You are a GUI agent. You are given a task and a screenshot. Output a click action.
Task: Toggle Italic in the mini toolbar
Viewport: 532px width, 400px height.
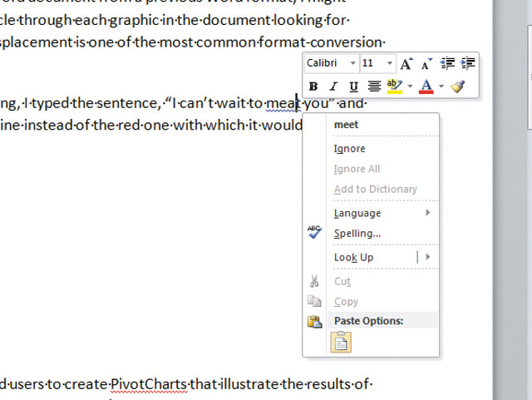(333, 86)
